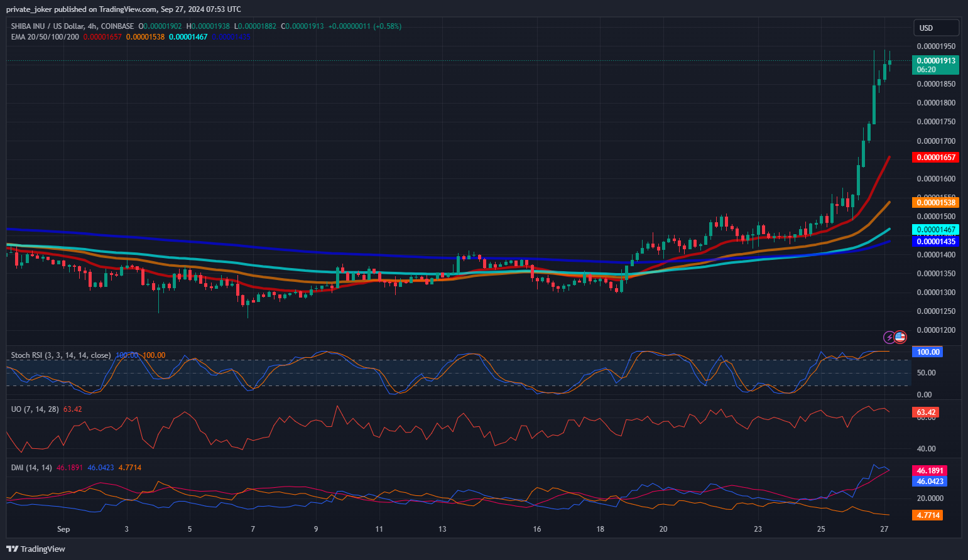Image resolution: width=968 pixels, height=560 pixels.
Task: Click the blue EMA 0.00001435 price tag
Action: pyautogui.click(x=935, y=242)
